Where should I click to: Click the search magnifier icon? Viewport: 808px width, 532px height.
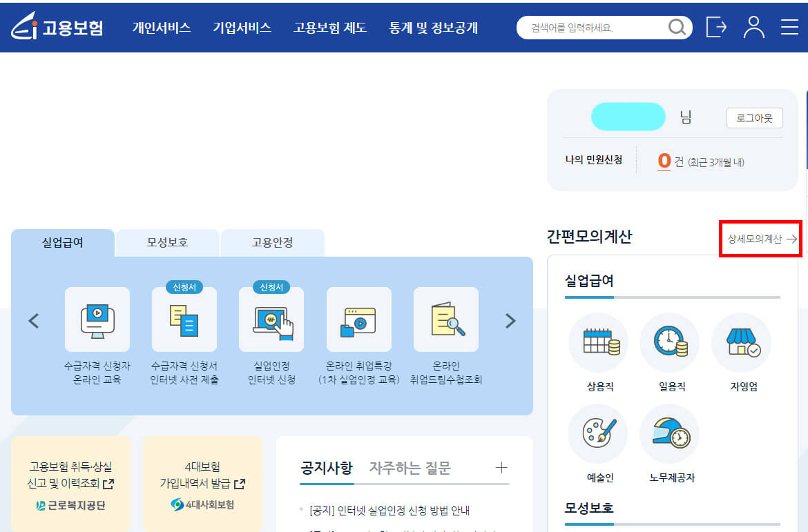pyautogui.click(x=677, y=28)
